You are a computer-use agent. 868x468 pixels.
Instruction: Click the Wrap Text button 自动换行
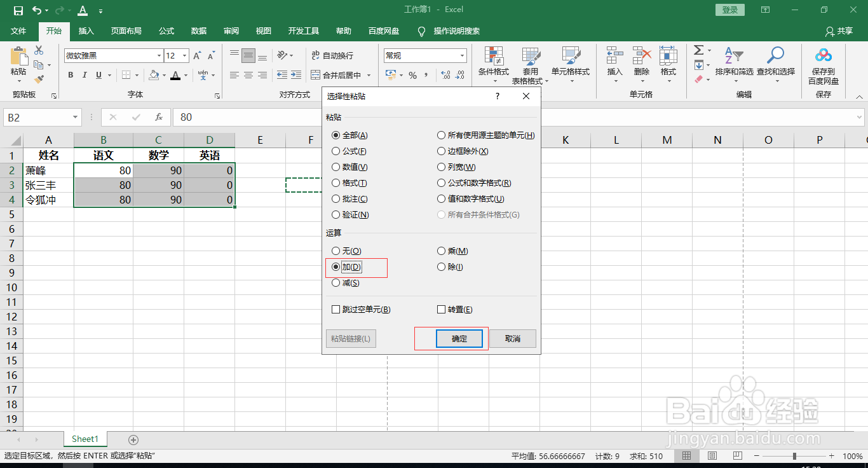332,56
